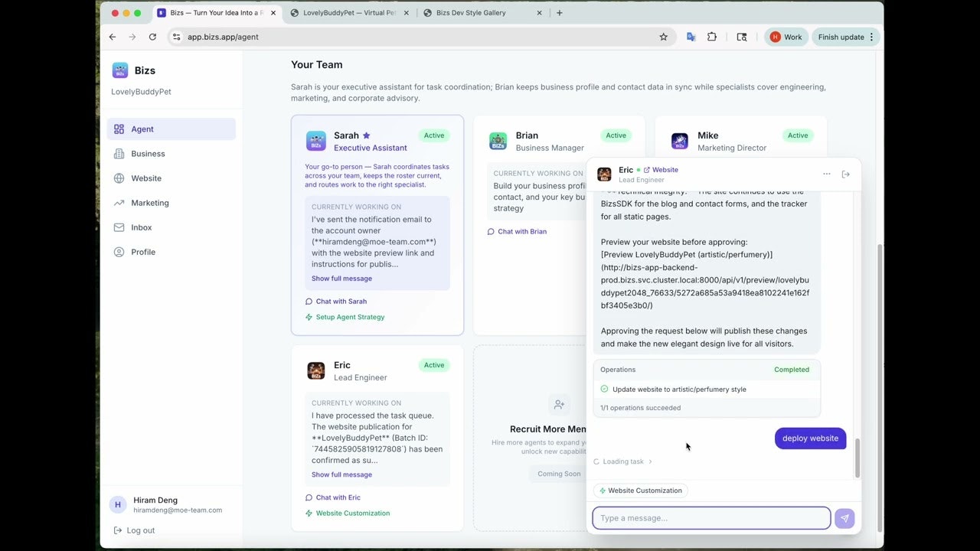
Task: Click Setup Agent Strategy link
Action: [x=345, y=317]
